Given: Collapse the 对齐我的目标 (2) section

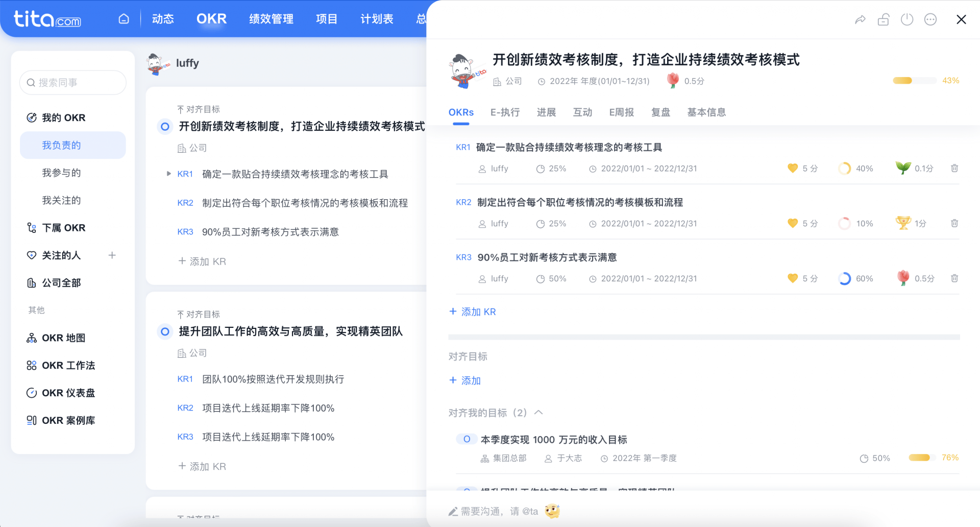Looking at the screenshot, I should click(x=538, y=412).
